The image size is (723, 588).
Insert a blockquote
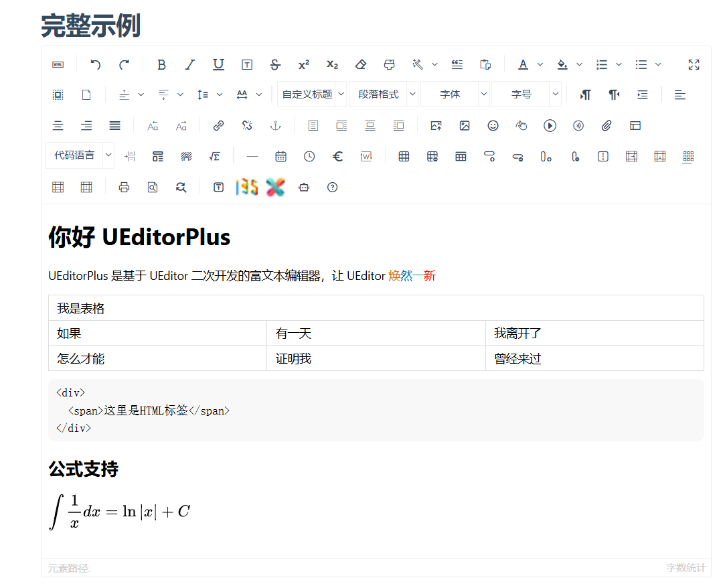click(x=457, y=64)
